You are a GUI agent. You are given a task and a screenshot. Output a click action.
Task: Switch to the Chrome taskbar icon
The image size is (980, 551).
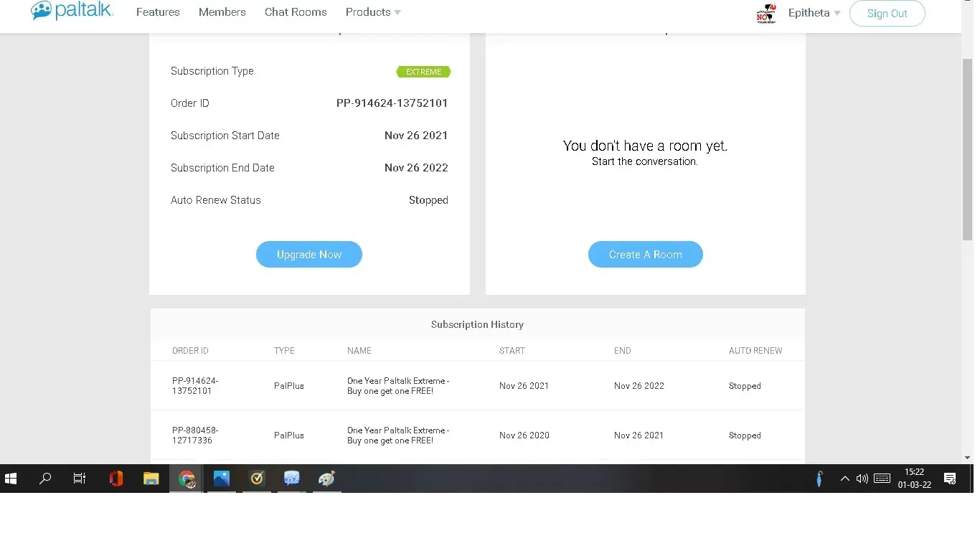[187, 479]
